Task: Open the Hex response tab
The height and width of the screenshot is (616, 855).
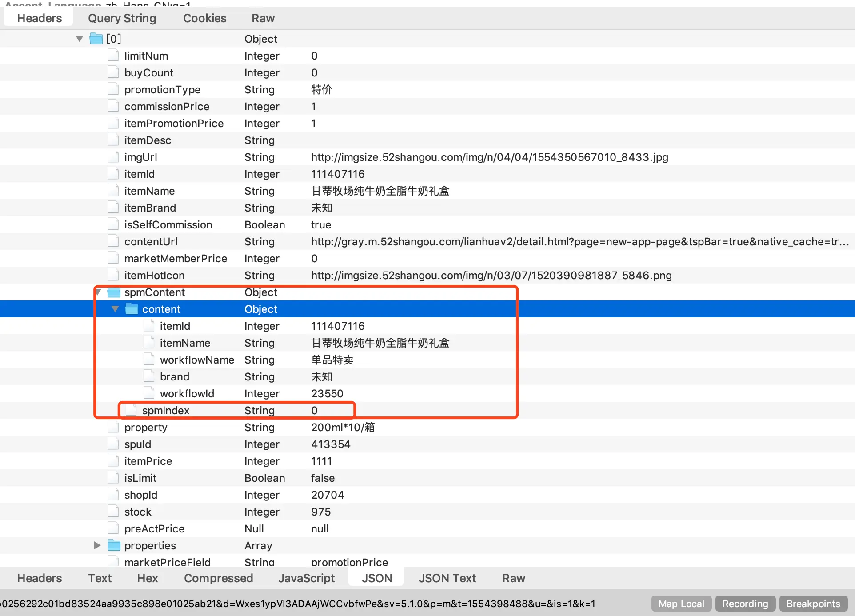Action: tap(148, 578)
